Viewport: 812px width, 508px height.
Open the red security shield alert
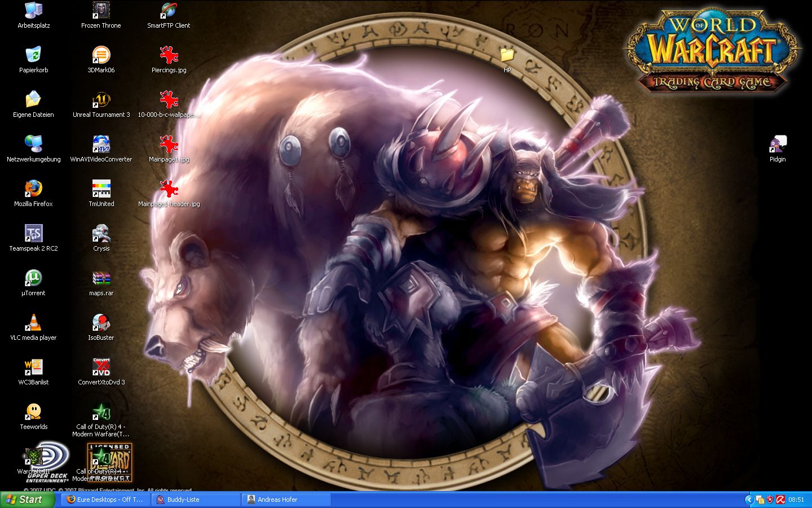tap(770, 500)
